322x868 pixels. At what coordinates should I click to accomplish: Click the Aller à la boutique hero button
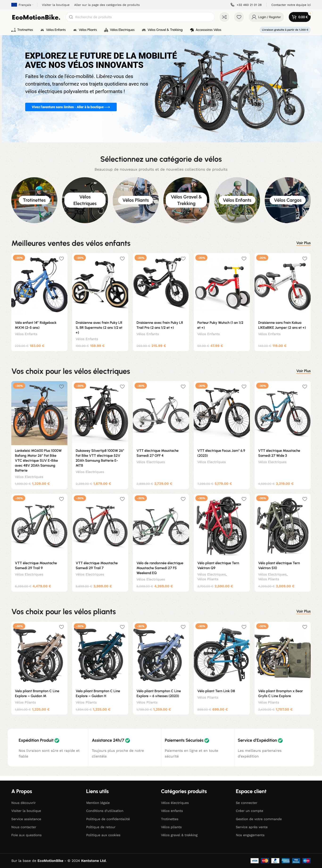[x=71, y=107]
